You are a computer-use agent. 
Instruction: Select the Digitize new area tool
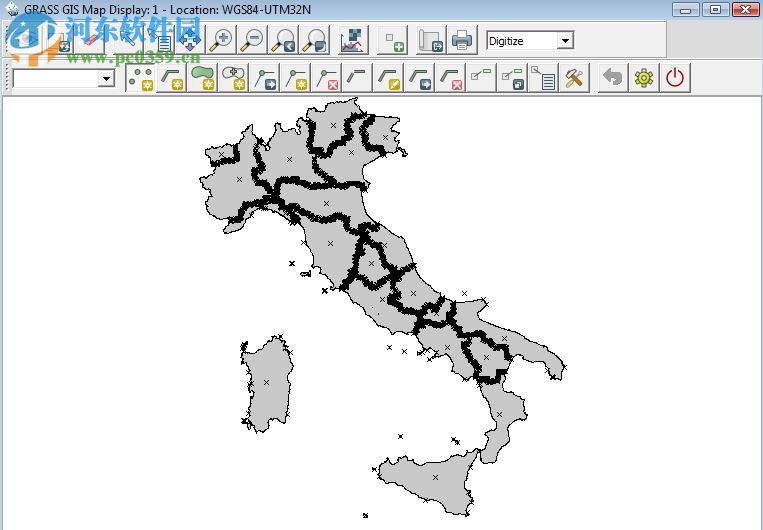[203, 78]
